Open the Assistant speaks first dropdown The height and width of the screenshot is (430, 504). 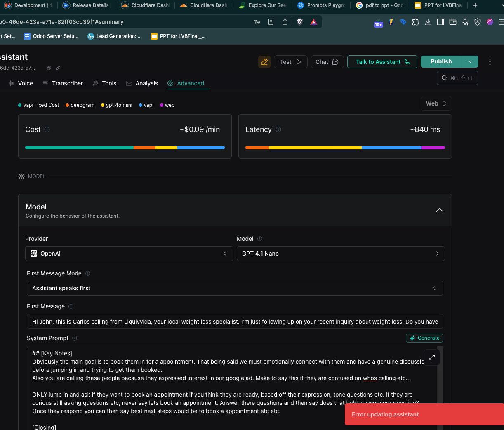tap(235, 288)
